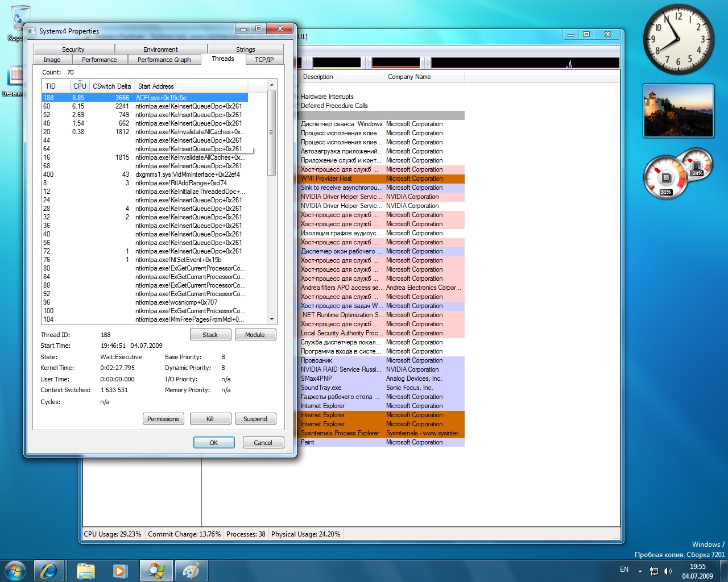Click the Start orb button
Screen dimensions: 728x582
[15, 570]
